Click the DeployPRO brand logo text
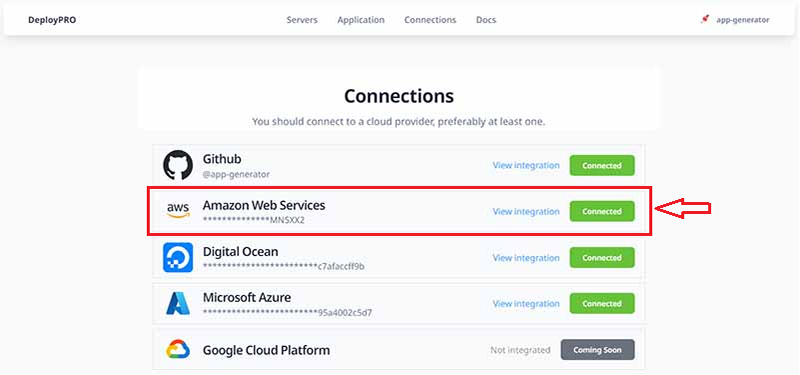The image size is (800, 375). click(x=52, y=20)
